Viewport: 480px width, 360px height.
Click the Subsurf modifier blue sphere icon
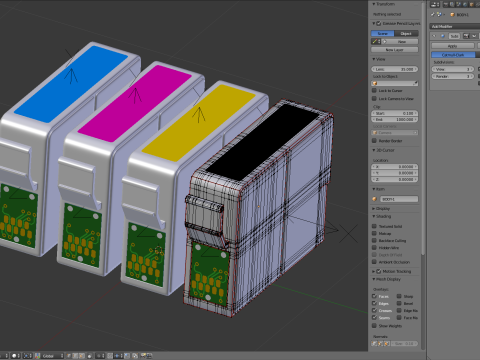443,36
